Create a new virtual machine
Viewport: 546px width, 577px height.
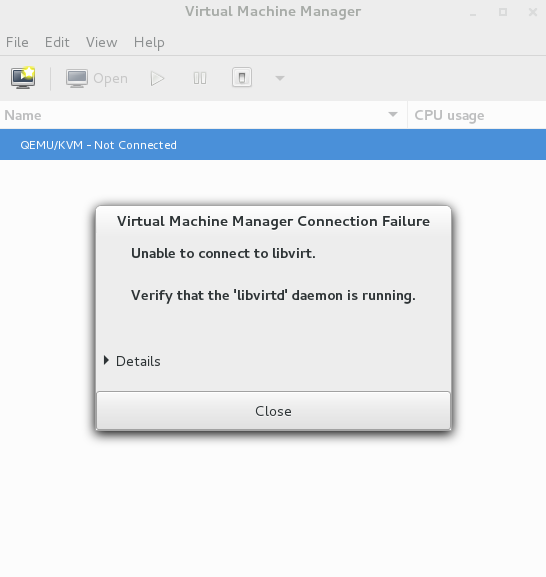[x=23, y=78]
